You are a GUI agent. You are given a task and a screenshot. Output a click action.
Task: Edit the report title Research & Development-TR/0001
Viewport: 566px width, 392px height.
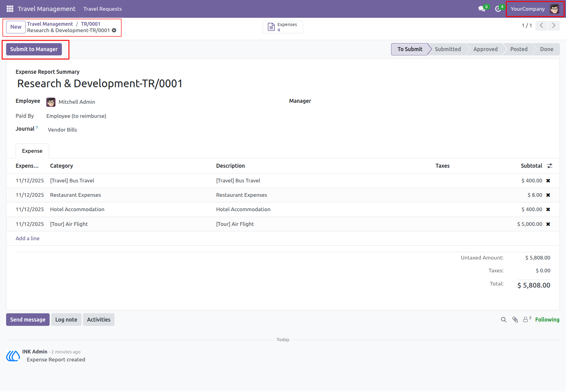click(100, 84)
